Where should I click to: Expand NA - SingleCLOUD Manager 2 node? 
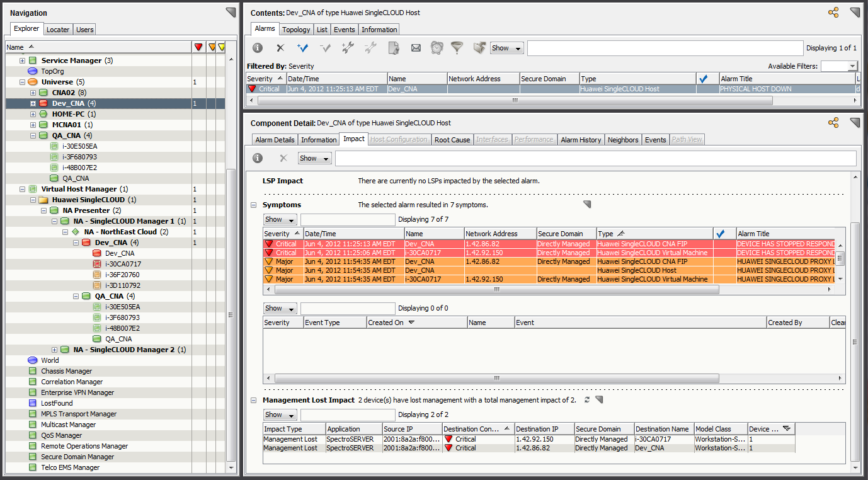pos(55,350)
